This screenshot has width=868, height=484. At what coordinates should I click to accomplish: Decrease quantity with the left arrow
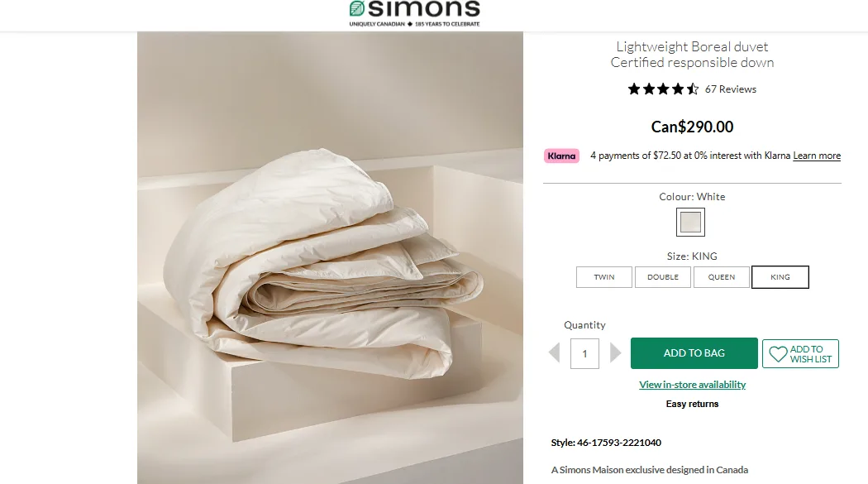[x=555, y=353]
